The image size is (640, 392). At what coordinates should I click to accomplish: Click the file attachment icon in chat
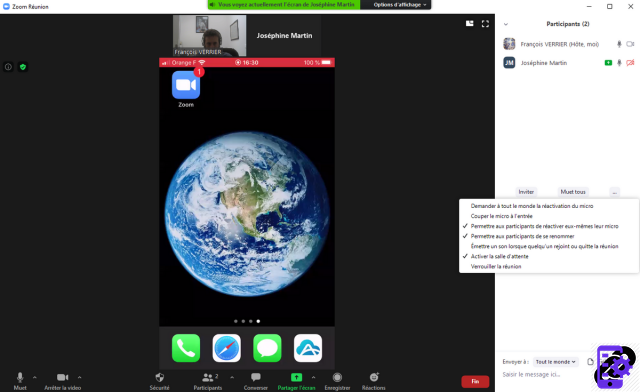click(x=590, y=362)
